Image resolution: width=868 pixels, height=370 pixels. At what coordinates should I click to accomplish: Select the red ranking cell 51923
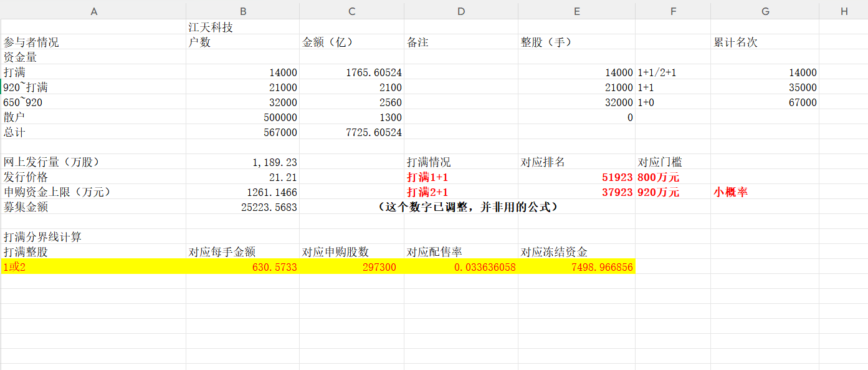coord(576,177)
